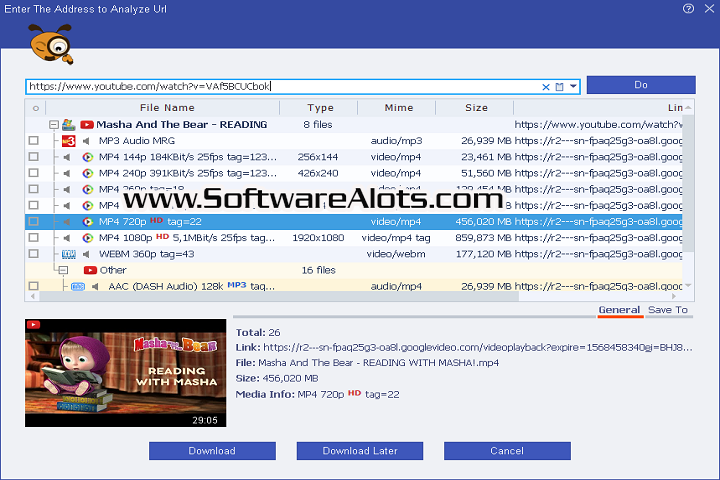The width and height of the screenshot is (720, 480).
Task: Click the Do button to analyze URL
Action: 641,85
